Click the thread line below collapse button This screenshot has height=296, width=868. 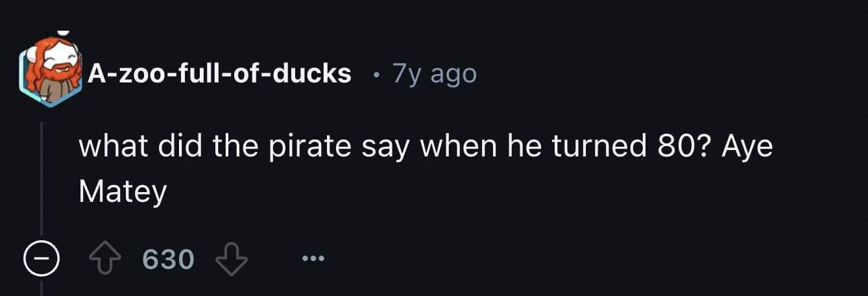point(42,286)
